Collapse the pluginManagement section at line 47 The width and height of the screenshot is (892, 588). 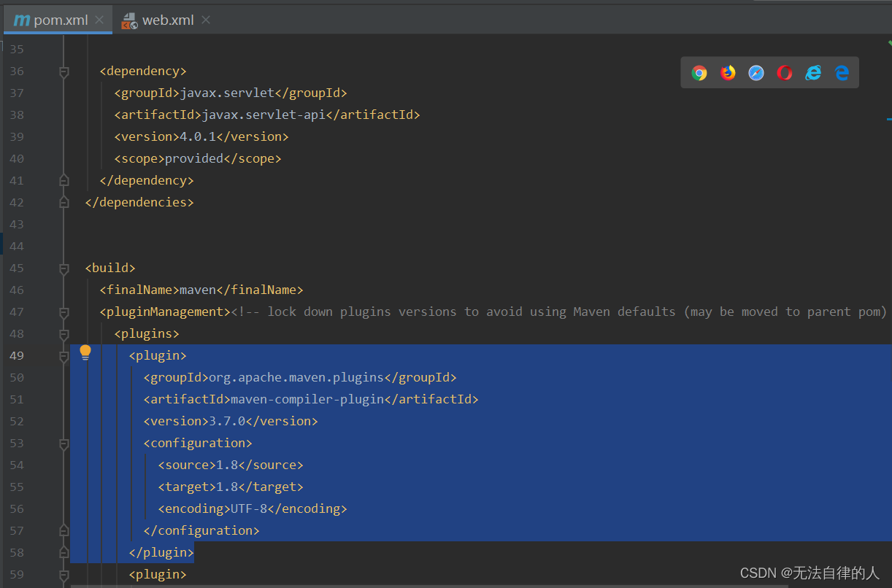(64, 312)
